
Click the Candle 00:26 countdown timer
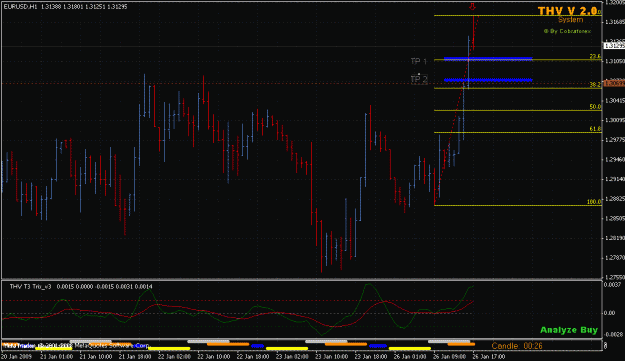point(517,346)
